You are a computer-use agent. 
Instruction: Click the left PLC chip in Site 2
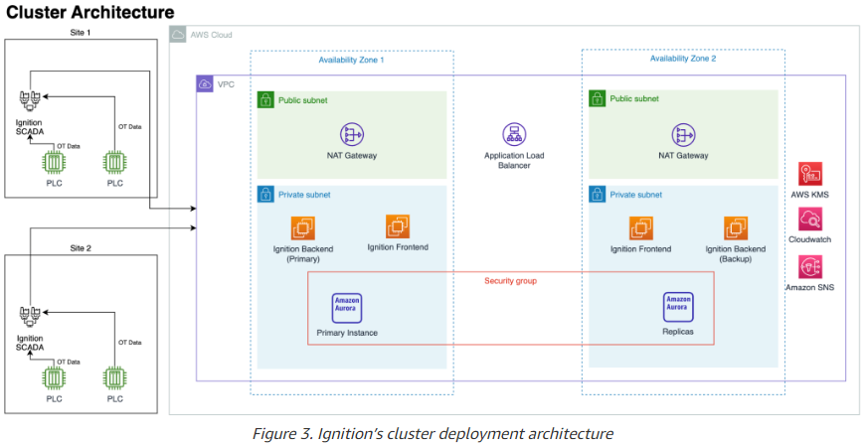pyautogui.click(x=55, y=378)
